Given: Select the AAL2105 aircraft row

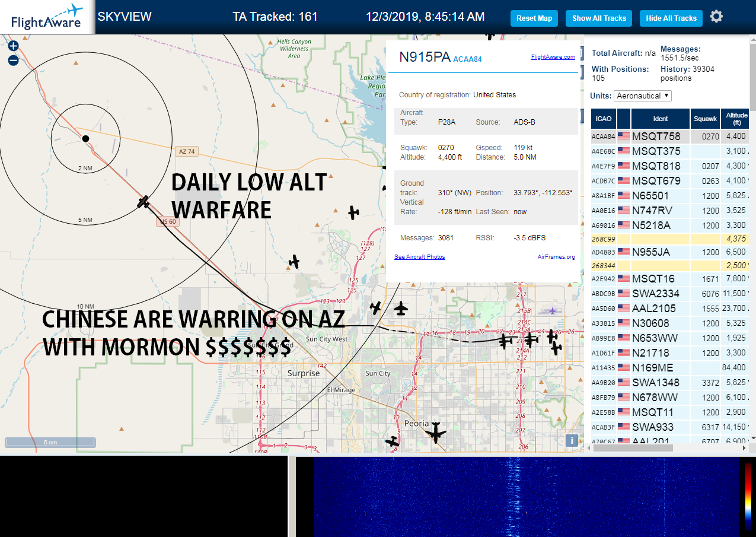Looking at the screenshot, I should tap(671, 309).
